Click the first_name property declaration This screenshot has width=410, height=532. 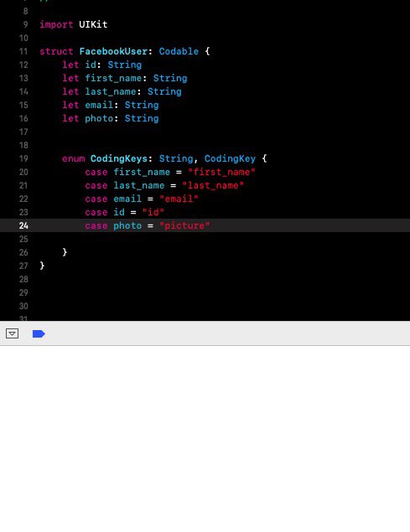pos(113,78)
